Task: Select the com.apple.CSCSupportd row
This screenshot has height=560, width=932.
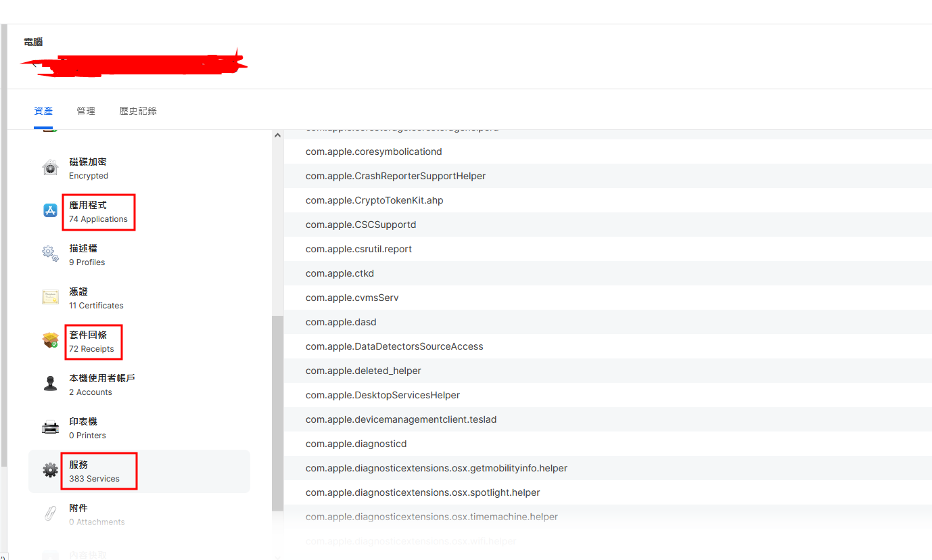Action: 607,225
